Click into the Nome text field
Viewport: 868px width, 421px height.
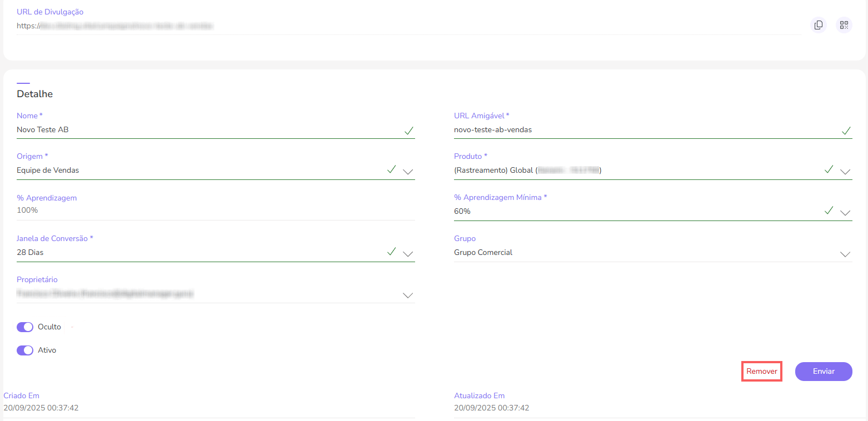click(206, 130)
